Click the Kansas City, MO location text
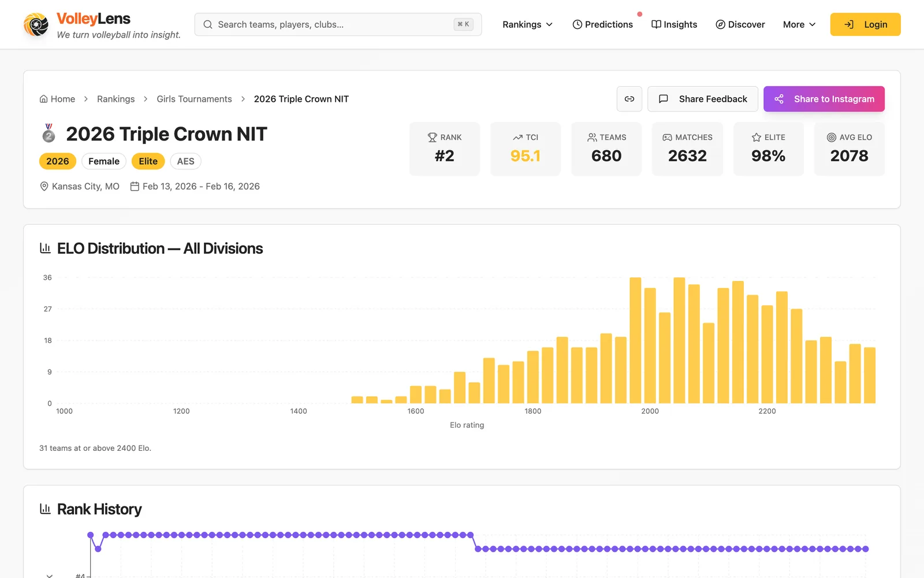Image resolution: width=924 pixels, height=578 pixels. pyautogui.click(x=85, y=186)
